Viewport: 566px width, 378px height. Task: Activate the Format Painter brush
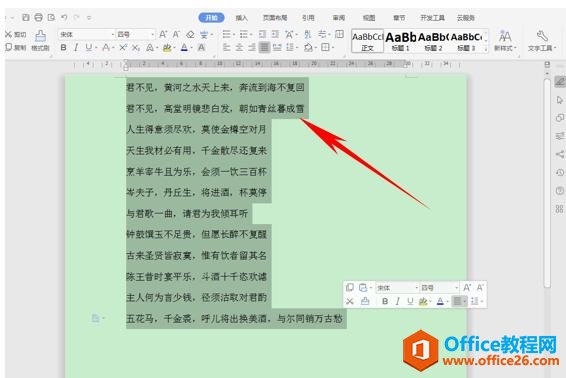click(40, 40)
